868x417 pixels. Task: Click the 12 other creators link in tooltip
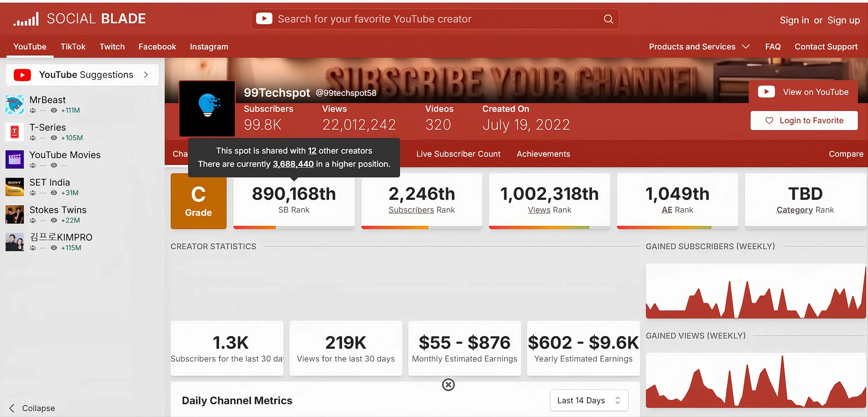(312, 151)
